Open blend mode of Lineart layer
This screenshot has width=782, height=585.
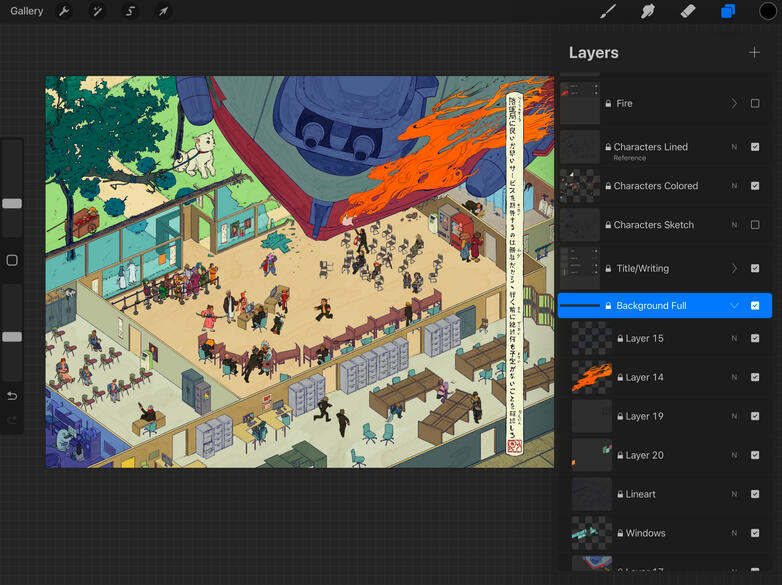tap(734, 494)
